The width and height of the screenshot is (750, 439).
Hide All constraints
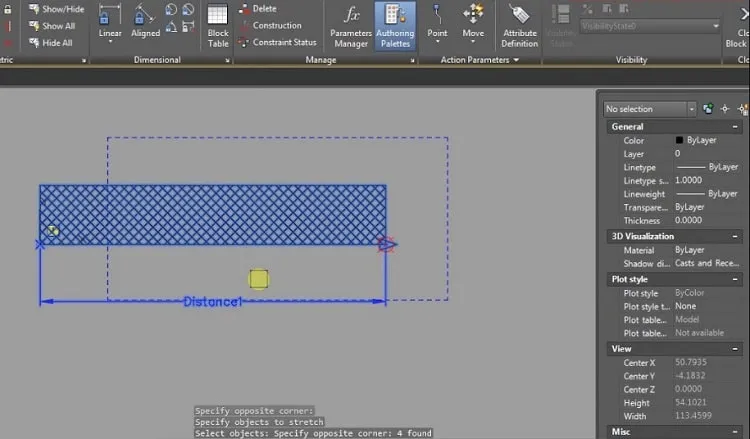[x=51, y=43]
